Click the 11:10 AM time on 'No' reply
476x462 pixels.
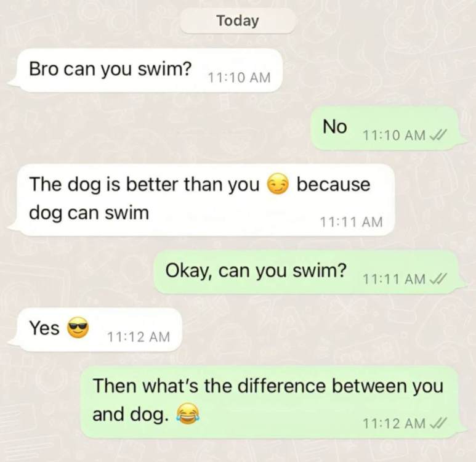coord(394,135)
